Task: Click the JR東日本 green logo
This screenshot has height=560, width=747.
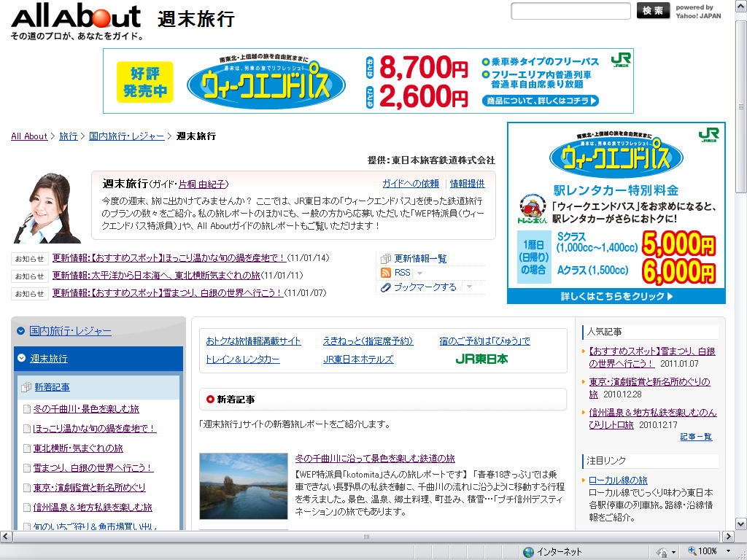Action: 481,359
